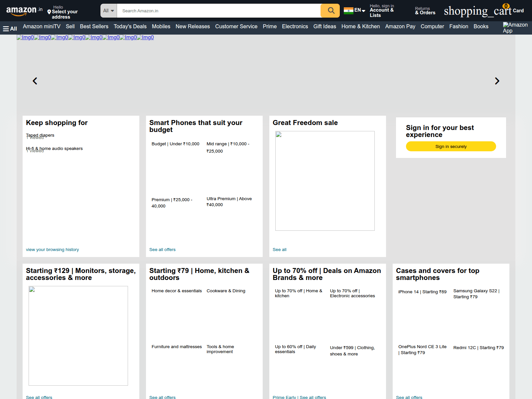The image size is (532, 399).
Task: Open Fashion nav link
Action: (459, 27)
